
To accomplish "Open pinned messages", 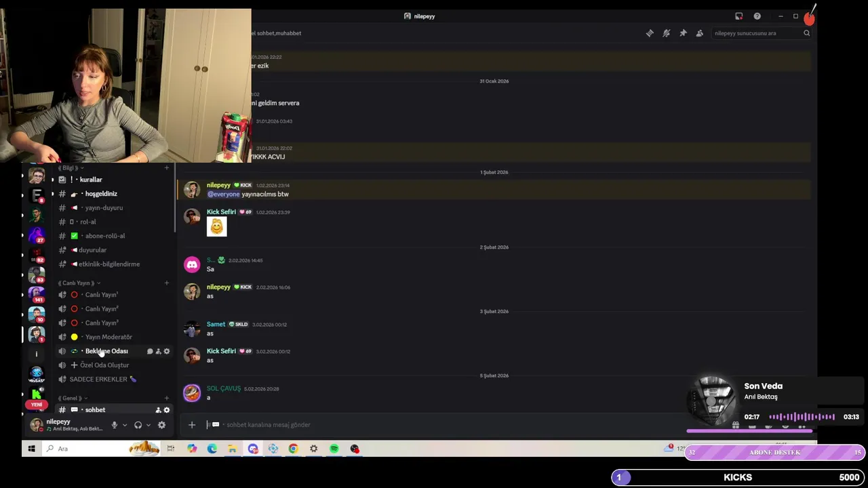I will (683, 33).
